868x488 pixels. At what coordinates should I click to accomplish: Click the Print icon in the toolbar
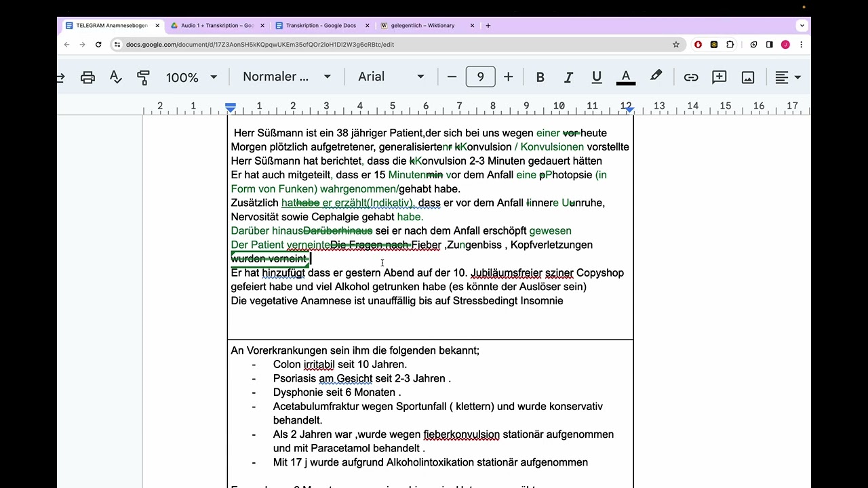click(x=87, y=77)
